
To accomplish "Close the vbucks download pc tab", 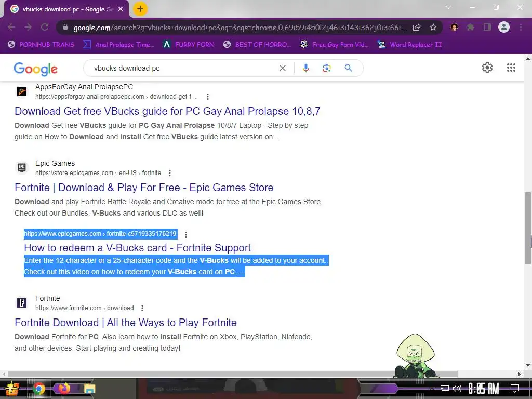I will [x=121, y=9].
